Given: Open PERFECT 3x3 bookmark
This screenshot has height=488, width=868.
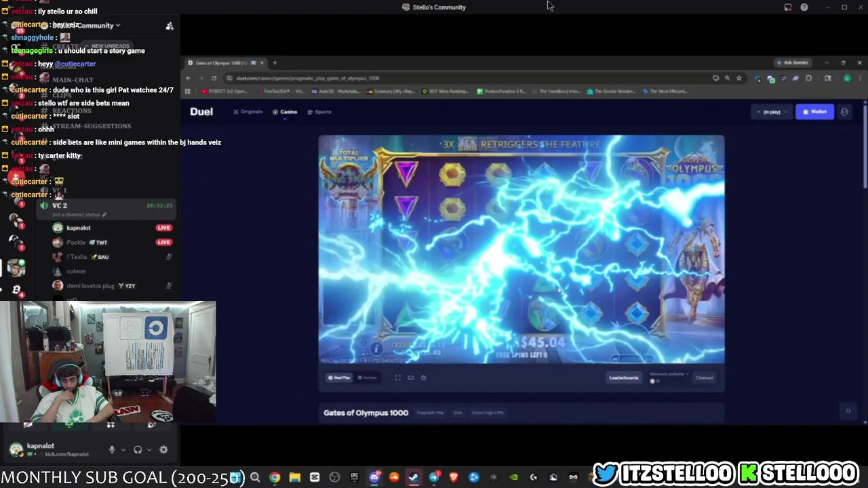Looking at the screenshot, I should [x=224, y=91].
